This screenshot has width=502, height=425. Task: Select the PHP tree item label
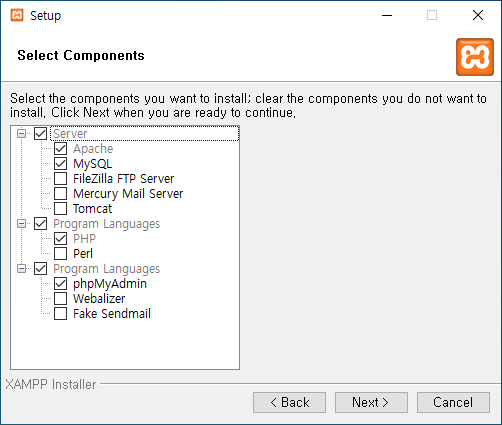pyautogui.click(x=84, y=239)
